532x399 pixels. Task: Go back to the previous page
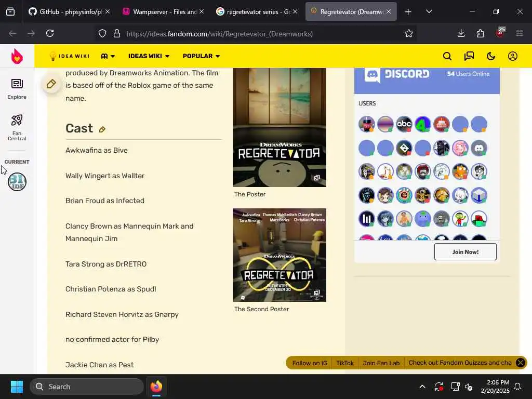12,33
